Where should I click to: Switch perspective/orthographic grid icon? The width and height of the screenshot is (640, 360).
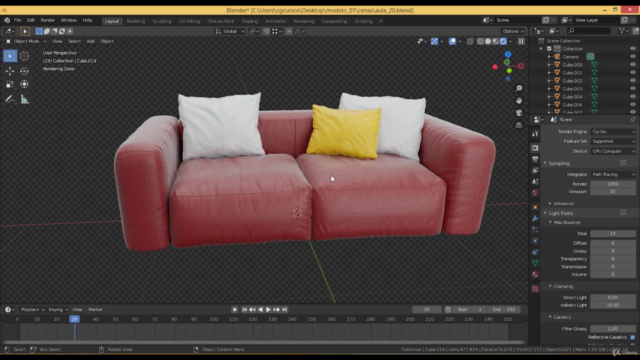tap(519, 125)
